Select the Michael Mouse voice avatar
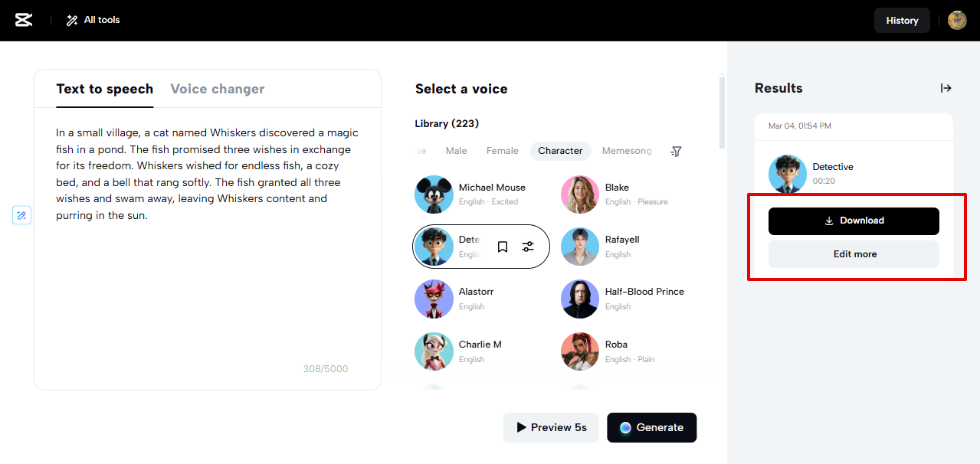 434,194
